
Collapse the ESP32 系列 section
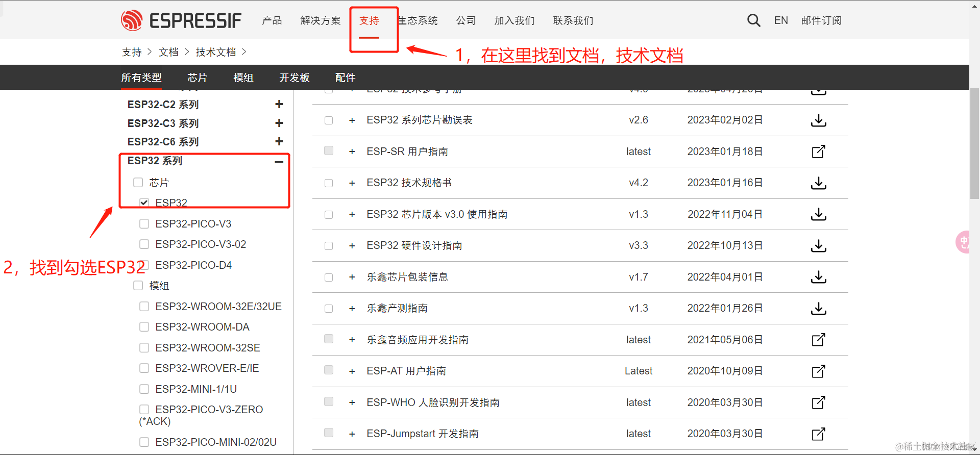tap(279, 162)
